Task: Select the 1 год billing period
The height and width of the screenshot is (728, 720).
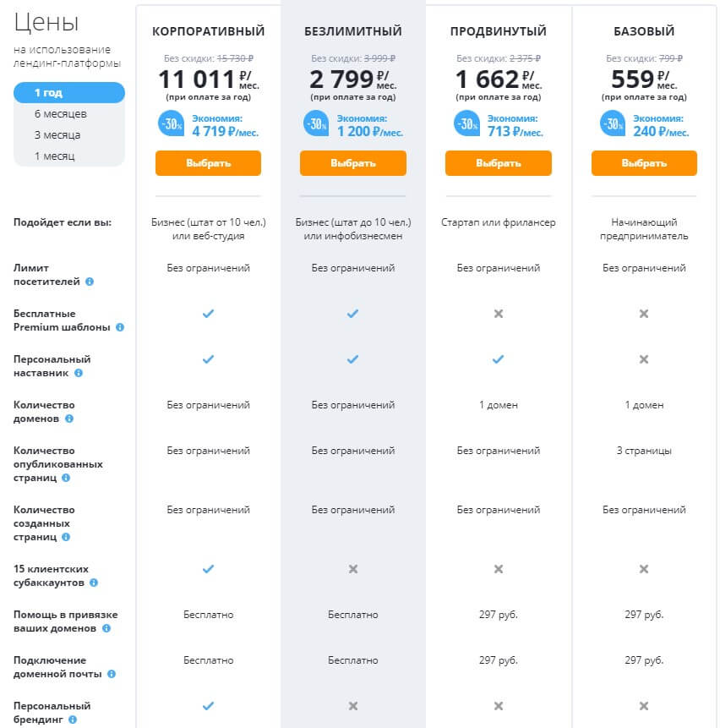Action: click(x=69, y=92)
